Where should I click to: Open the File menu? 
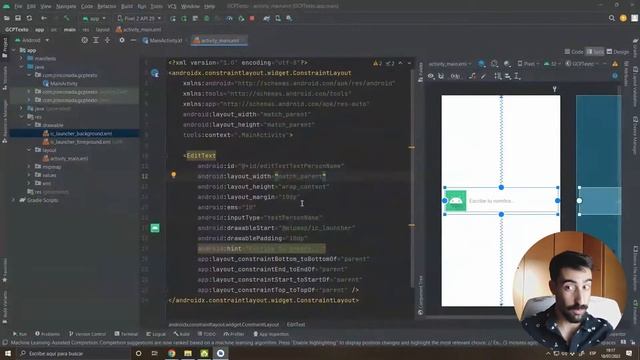[x=18, y=6]
